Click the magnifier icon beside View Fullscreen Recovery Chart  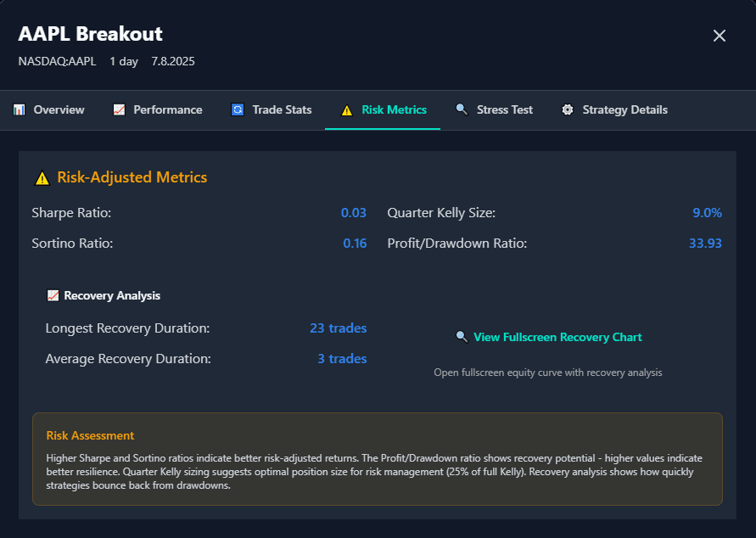(x=462, y=337)
